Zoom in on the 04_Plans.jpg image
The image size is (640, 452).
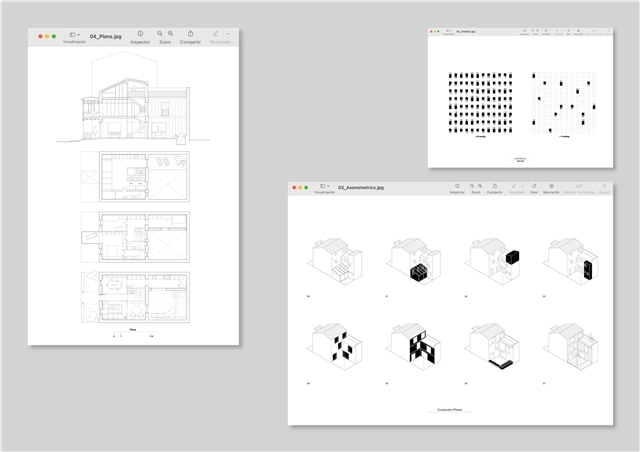pyautogui.click(x=171, y=34)
